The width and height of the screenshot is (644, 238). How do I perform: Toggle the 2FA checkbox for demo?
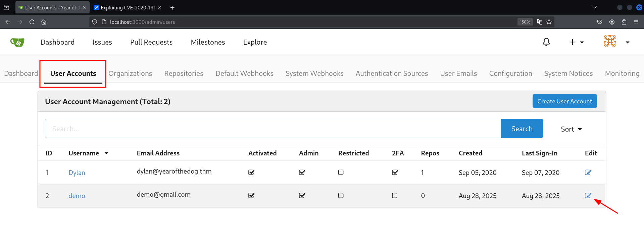click(x=395, y=195)
